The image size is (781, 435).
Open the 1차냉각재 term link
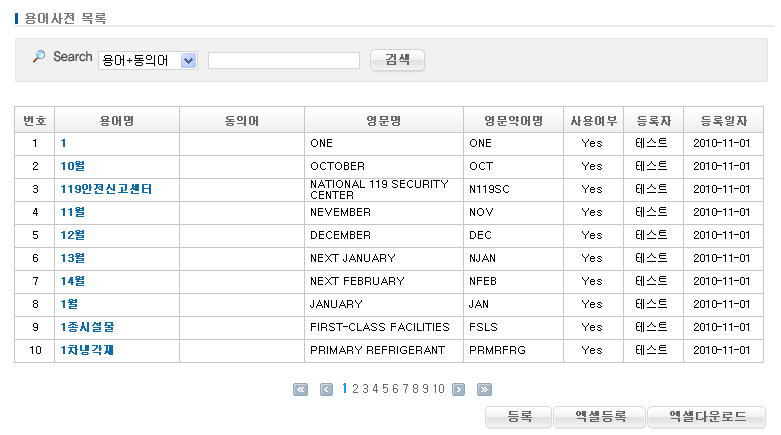(87, 350)
